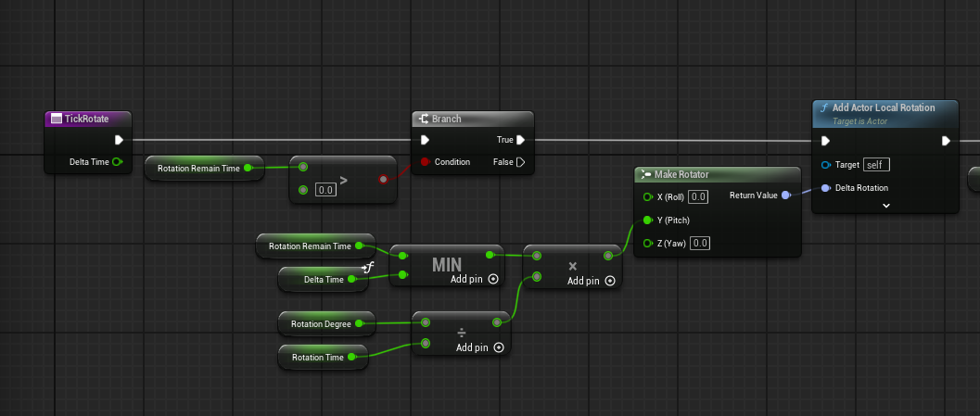Click the greater-than node's bottom input pin
Screen dimensions: 980x416
(x=303, y=189)
